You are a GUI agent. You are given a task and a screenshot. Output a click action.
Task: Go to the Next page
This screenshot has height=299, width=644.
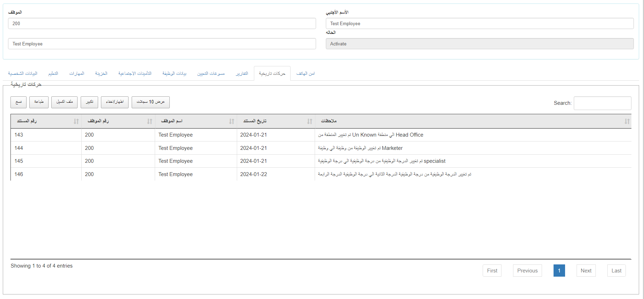(x=586, y=271)
